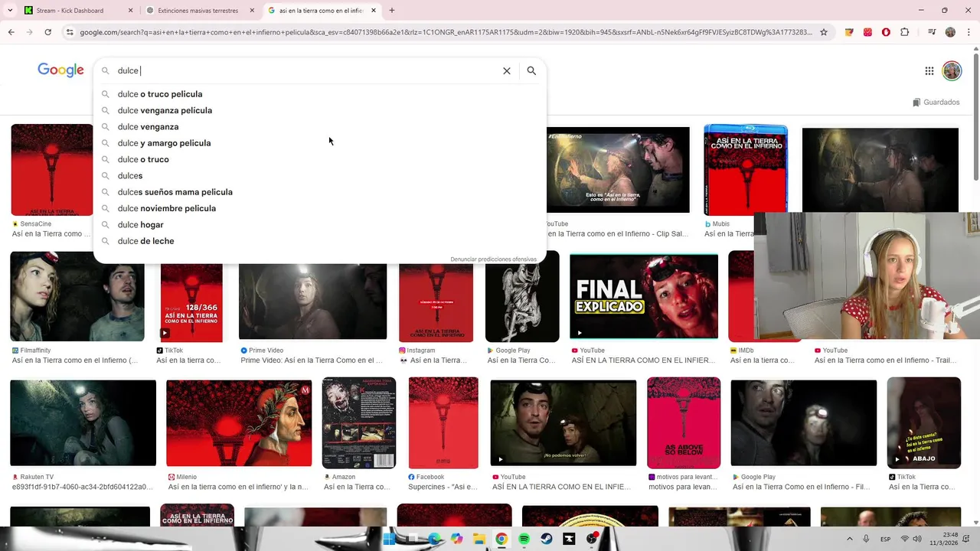The height and width of the screenshot is (551, 980).
Task: Open the Guardados saved items button
Action: [x=936, y=103]
